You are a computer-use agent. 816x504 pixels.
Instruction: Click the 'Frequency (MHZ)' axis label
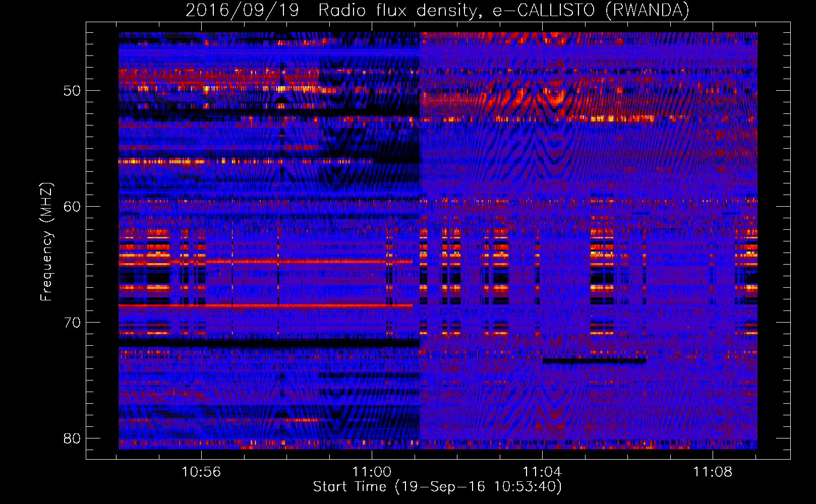click(x=46, y=242)
